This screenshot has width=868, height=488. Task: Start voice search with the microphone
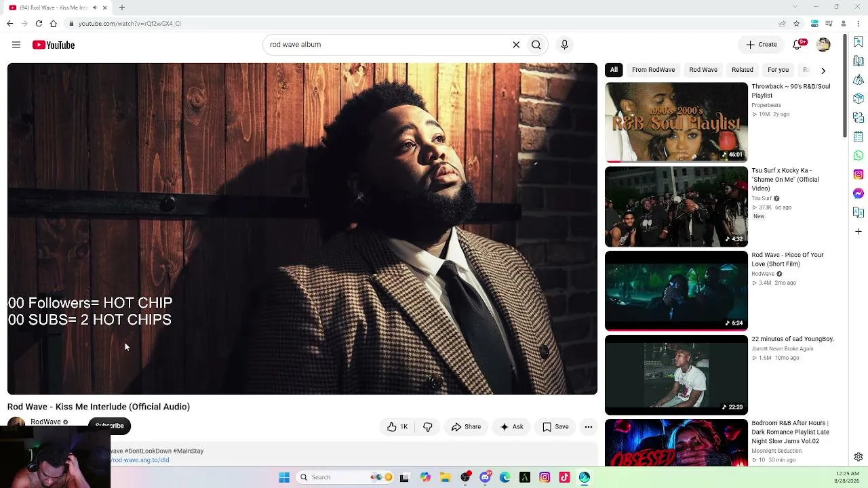(564, 45)
